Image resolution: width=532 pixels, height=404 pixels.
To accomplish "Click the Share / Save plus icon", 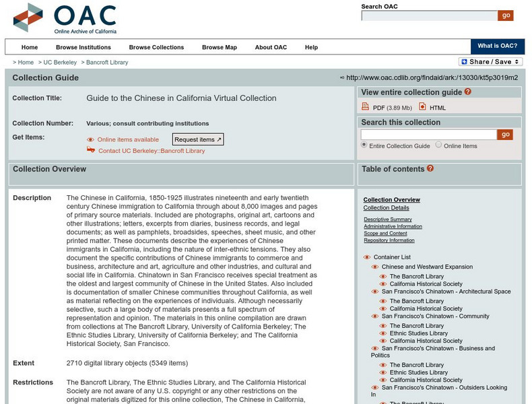I will (465, 62).
